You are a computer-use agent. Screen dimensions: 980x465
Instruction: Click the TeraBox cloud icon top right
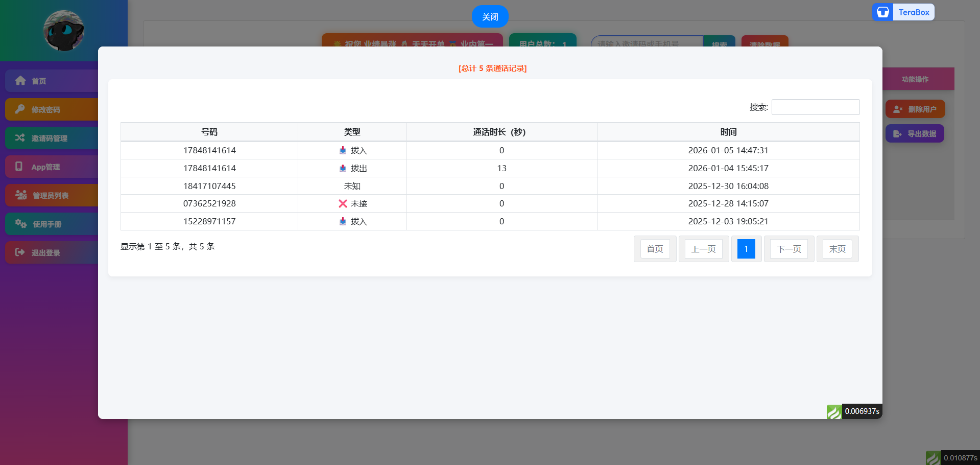[882, 12]
